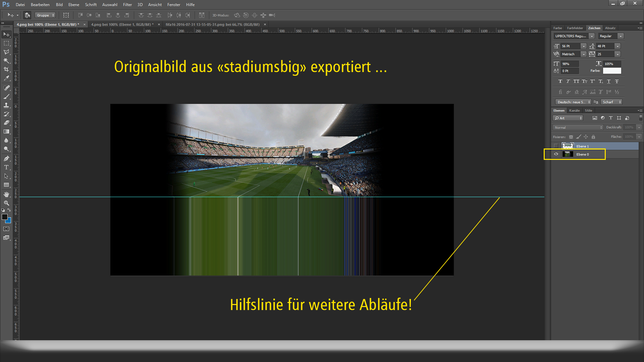
Task: Click the horizontal scale field 105%
Action: (612, 64)
